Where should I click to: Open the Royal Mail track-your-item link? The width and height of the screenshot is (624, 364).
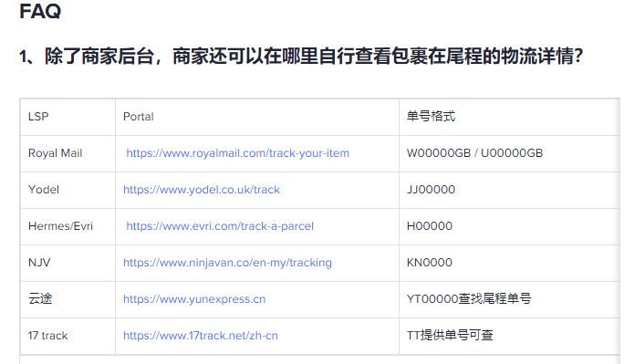click(237, 153)
